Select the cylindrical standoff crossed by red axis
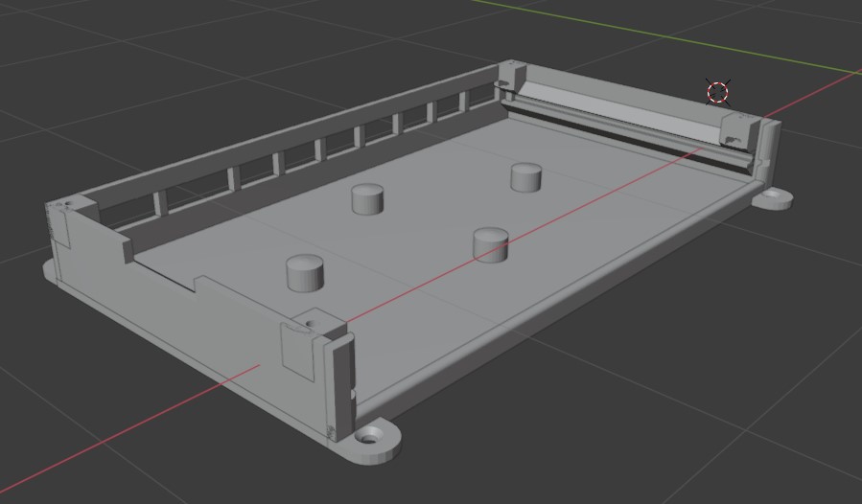Screen dimensions: 862x504 (490, 244)
